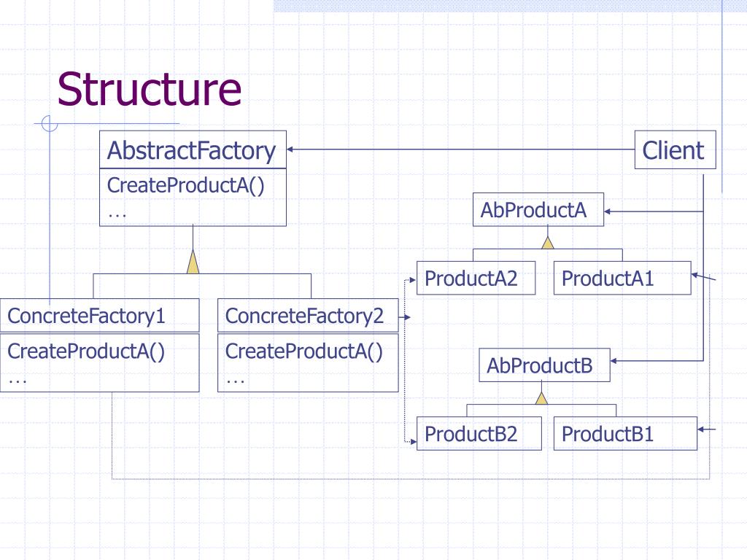Select the AbstractFactory class name
747x560 pixels.
click(192, 151)
